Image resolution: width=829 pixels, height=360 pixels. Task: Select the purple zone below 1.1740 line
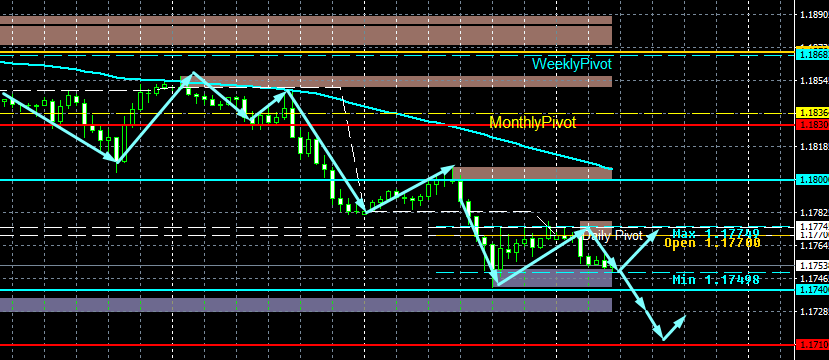coord(306,305)
